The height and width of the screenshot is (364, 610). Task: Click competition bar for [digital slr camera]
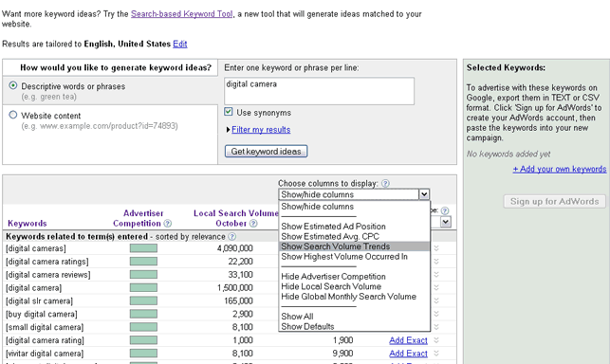[x=143, y=300]
